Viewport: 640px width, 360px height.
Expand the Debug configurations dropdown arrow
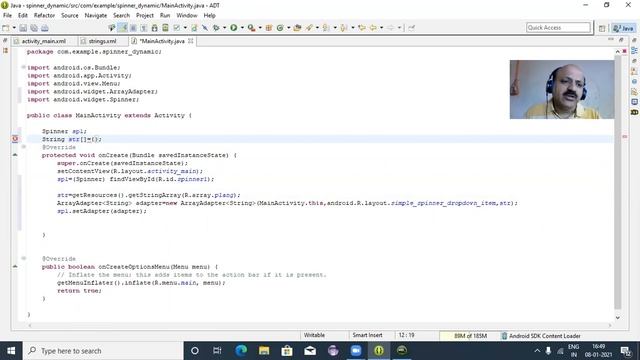coord(224,28)
